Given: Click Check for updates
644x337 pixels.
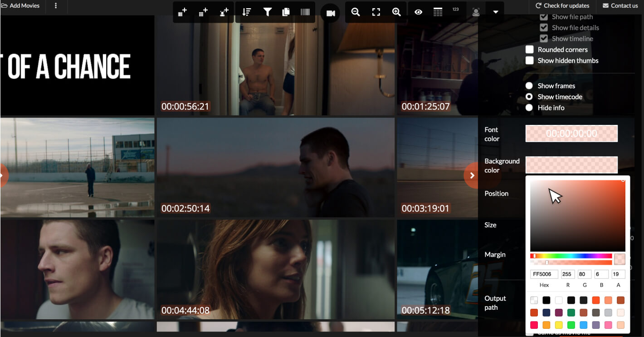Looking at the screenshot, I should (x=562, y=5).
